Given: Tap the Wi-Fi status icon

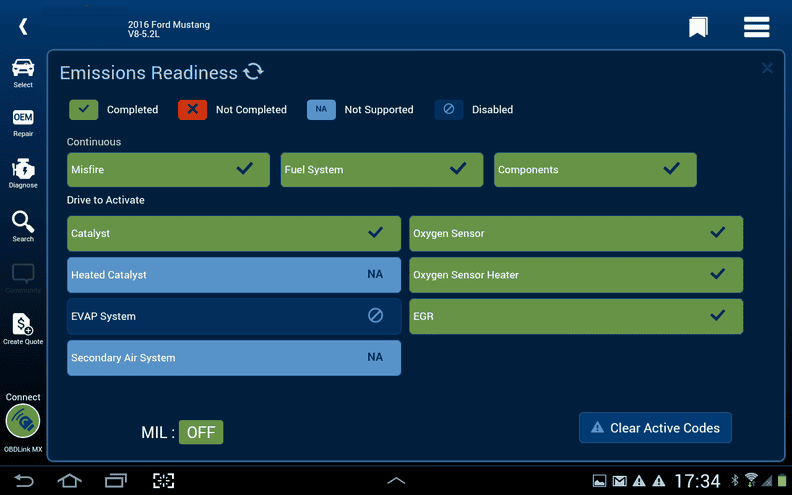Looking at the screenshot, I should 751,480.
